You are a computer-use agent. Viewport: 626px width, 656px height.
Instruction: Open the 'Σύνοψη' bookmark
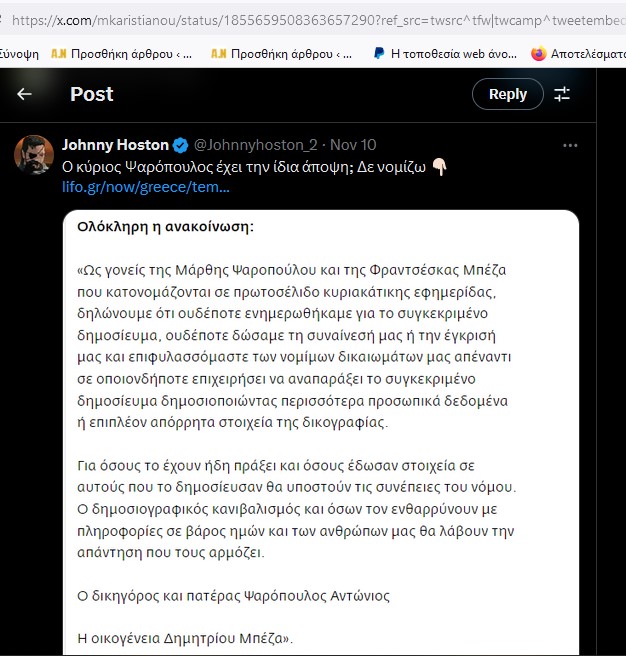(19, 54)
